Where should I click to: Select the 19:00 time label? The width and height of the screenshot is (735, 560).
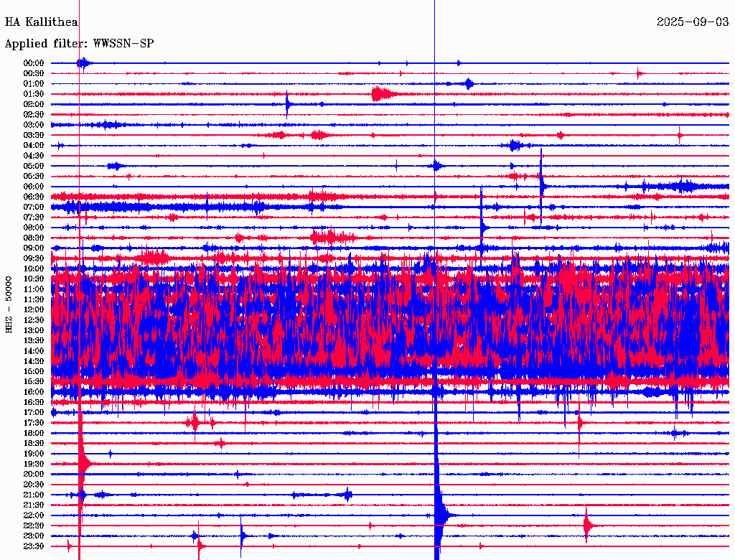34,454
